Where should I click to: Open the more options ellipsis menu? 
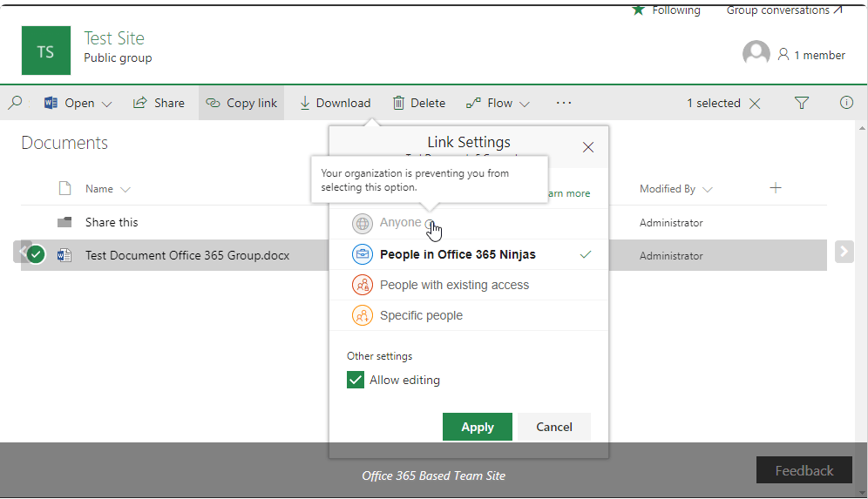564,103
